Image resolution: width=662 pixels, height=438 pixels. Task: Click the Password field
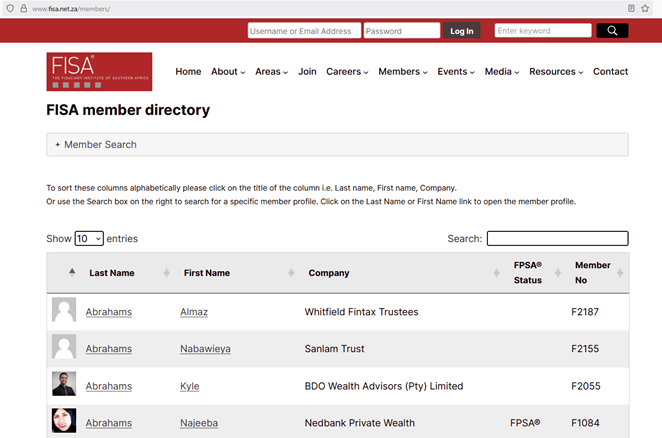pos(402,31)
